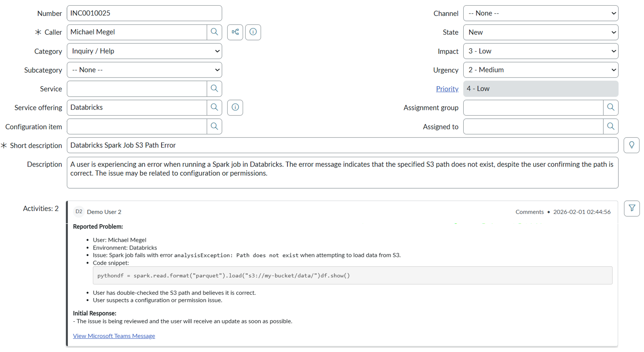Image resolution: width=644 pixels, height=352 pixels.
Task: Click the comment timestamp 2026-02-01 02:44:56
Action: pos(582,212)
